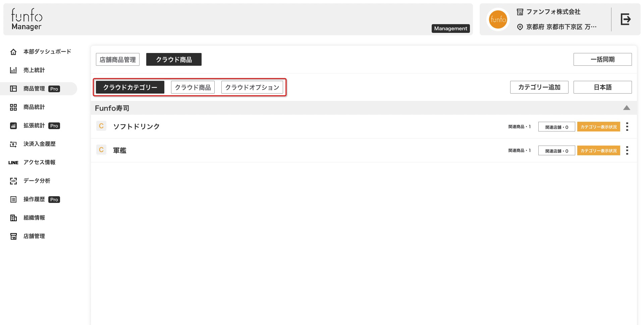Click the ファンフォ株式会社 company name

pyautogui.click(x=553, y=12)
